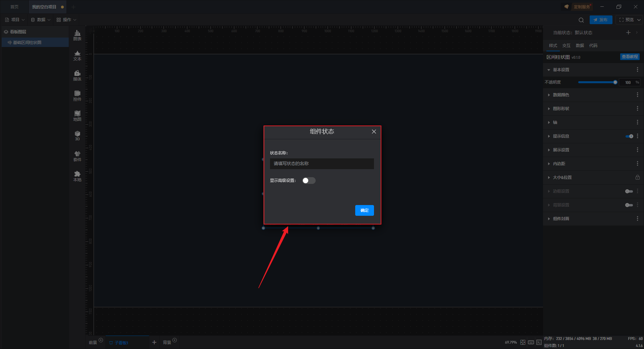644x349 pixels.
Task: Open the three-dot menu for 基本设置
Action: click(x=637, y=69)
